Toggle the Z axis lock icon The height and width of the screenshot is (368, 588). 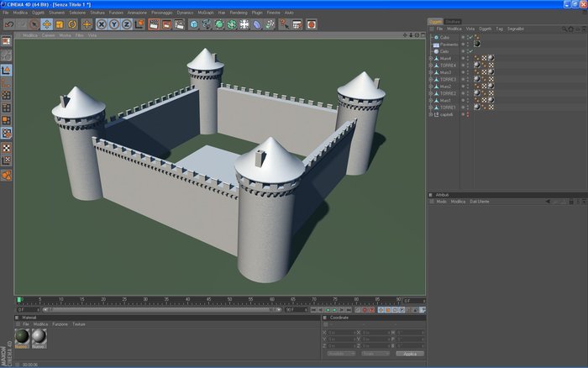coord(126,24)
